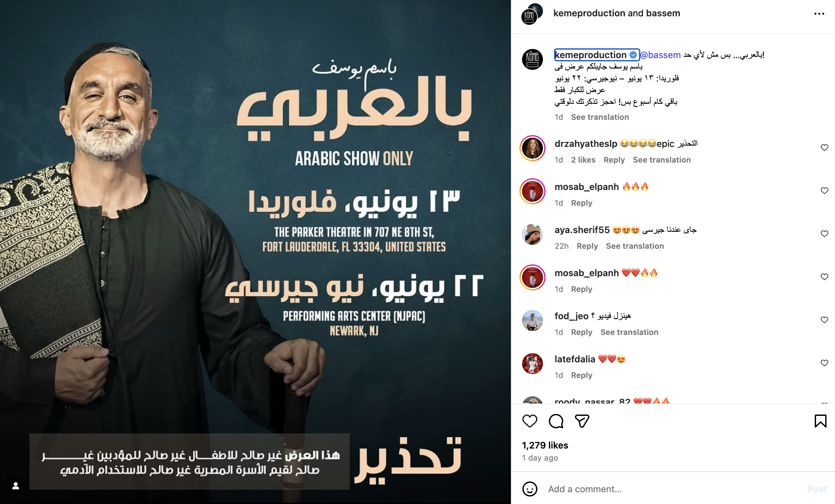Open emoji picker in comment box
Viewport: 835px width, 504px height.
[530, 489]
